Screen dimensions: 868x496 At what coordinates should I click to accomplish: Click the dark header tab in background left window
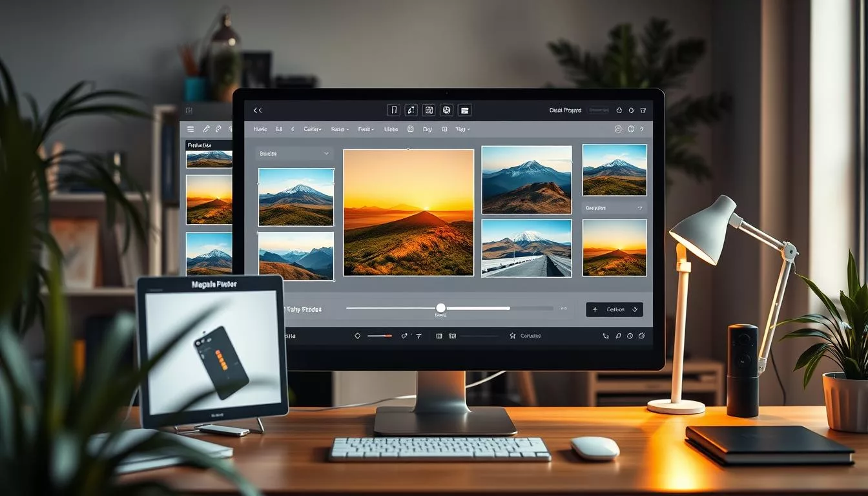click(209, 145)
